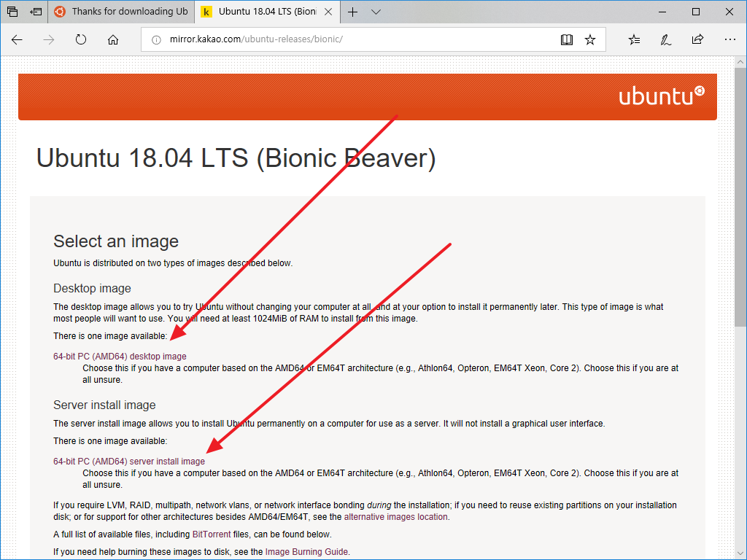Click the Server install image subheading
The width and height of the screenshot is (747, 560).
(104, 405)
